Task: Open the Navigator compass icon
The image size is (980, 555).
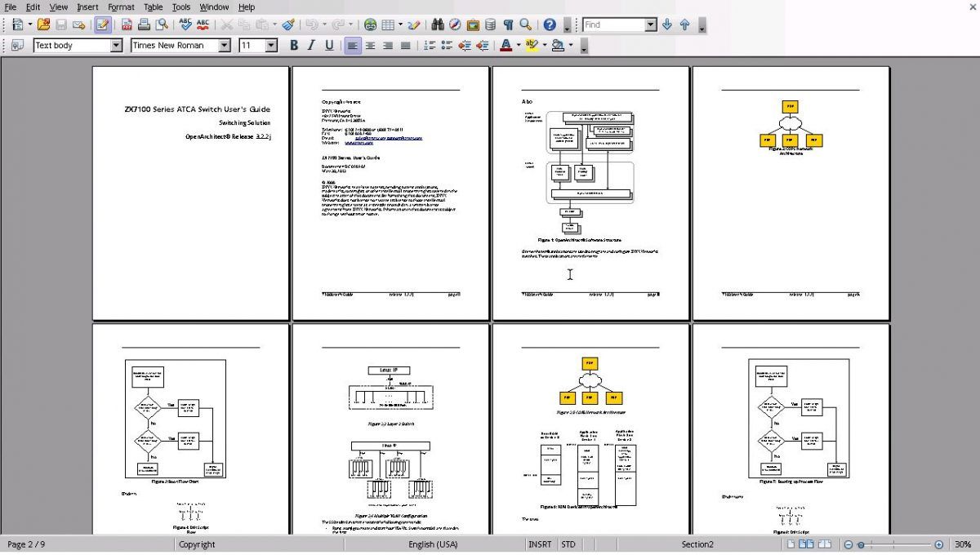Action: [455, 24]
